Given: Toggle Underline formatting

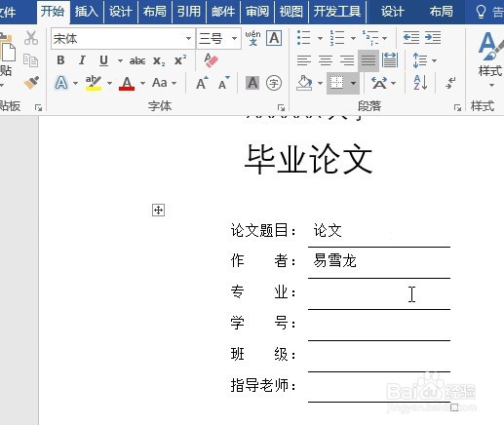Looking at the screenshot, I should pos(103,60).
